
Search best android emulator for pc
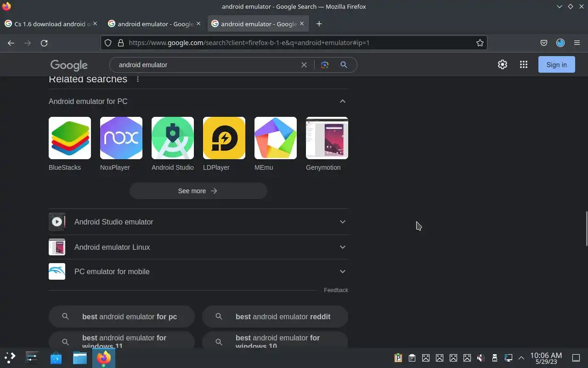122,316
